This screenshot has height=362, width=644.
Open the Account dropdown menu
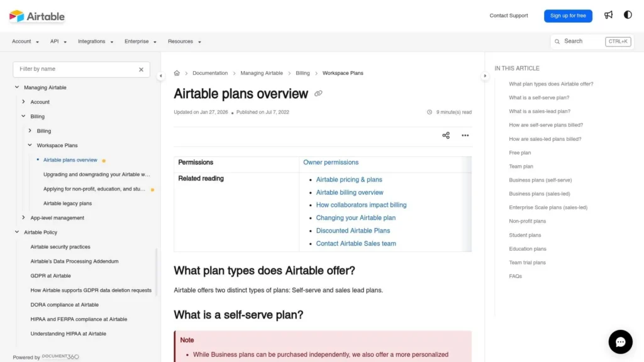(x=24, y=41)
